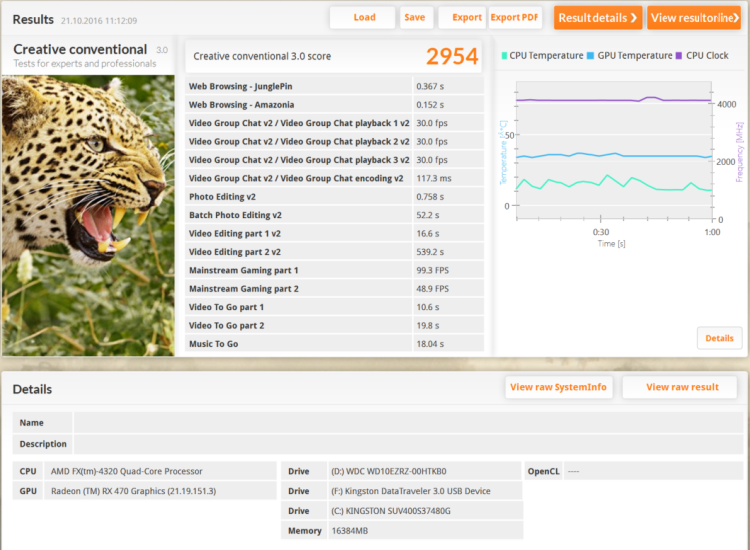Click the 99.3 FPS value
This screenshot has width=750, height=550.
(x=432, y=270)
